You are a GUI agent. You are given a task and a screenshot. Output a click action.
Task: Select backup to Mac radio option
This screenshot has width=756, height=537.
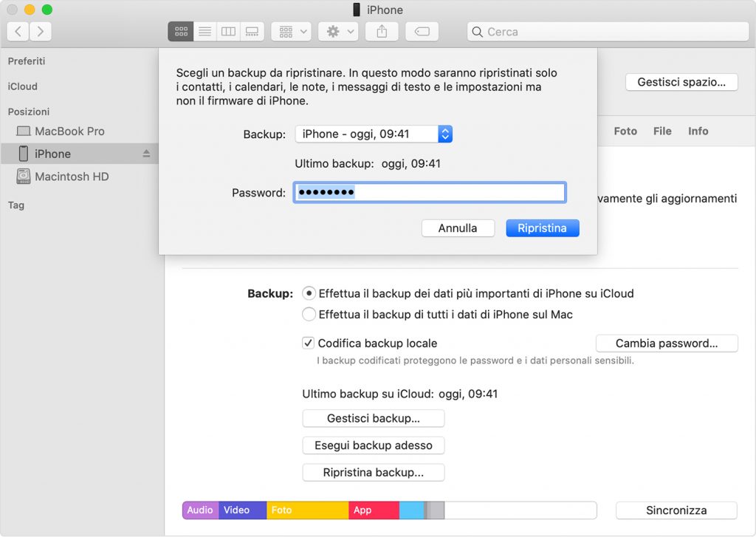(309, 315)
